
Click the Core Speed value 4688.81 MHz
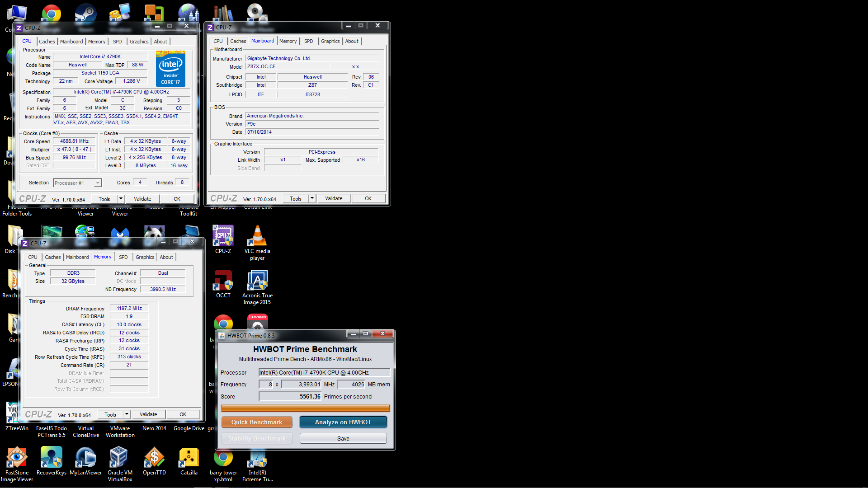tap(75, 141)
